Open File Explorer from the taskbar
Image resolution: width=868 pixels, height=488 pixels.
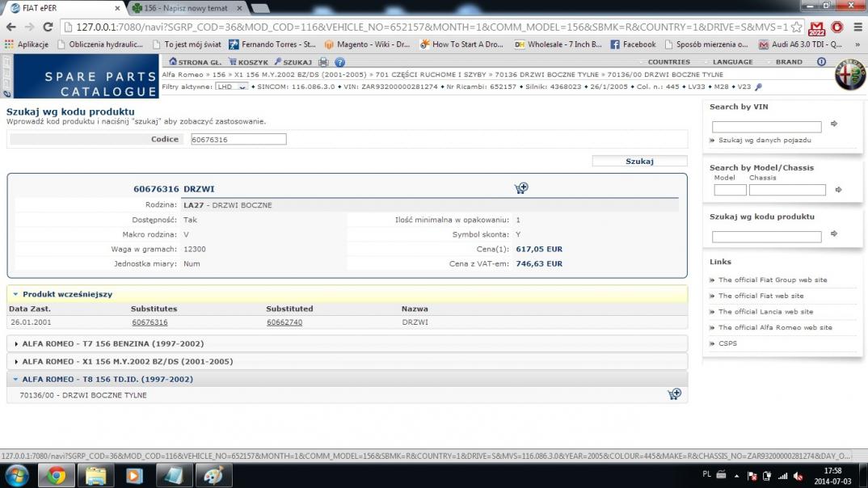point(95,475)
